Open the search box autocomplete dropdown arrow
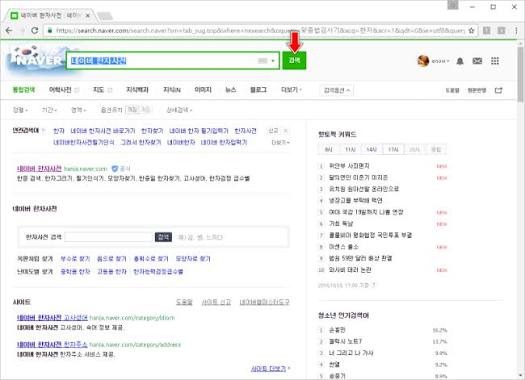The height and width of the screenshot is (380, 525). click(x=273, y=61)
